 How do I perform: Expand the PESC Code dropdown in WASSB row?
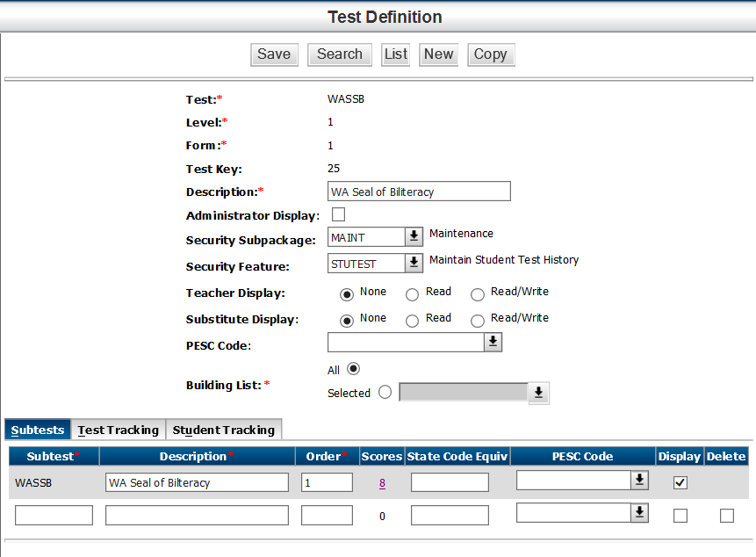click(x=640, y=480)
